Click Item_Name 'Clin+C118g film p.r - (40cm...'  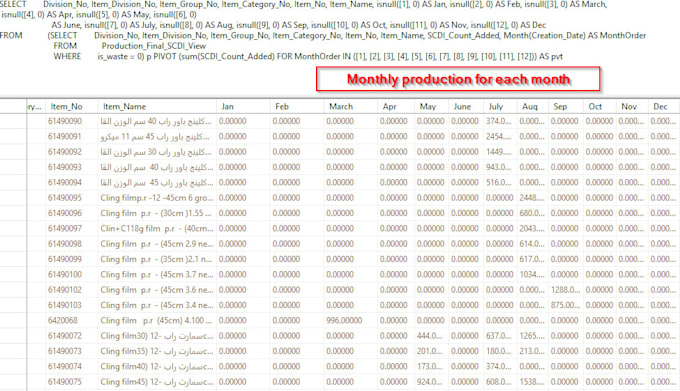point(157,228)
